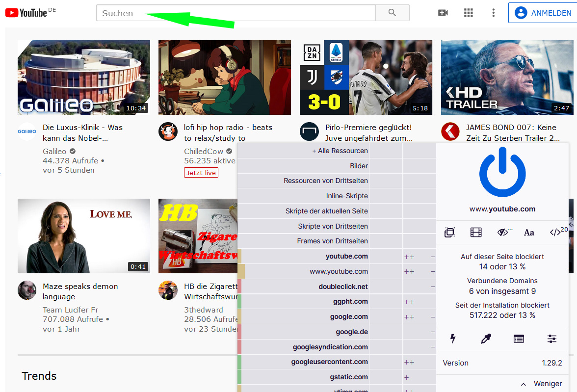Image resolution: width=577 pixels, height=392 pixels.
Task: Open element picker eyedropper icon
Action: pyautogui.click(x=486, y=339)
